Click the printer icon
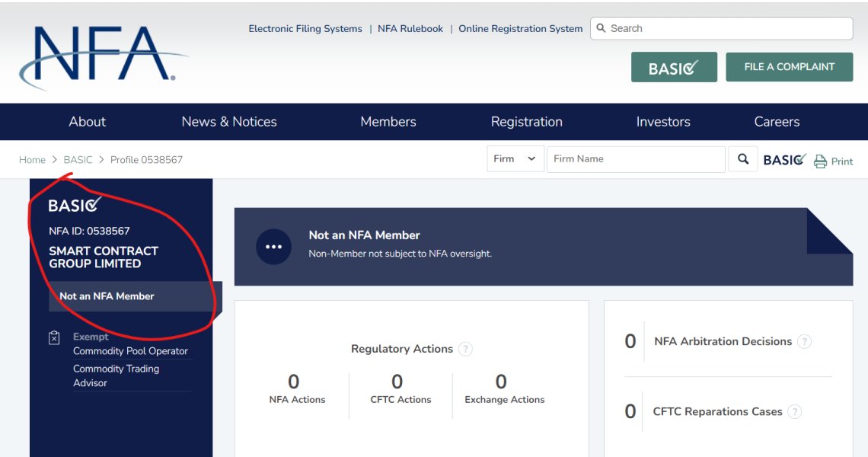The height and width of the screenshot is (457, 868). (x=820, y=161)
